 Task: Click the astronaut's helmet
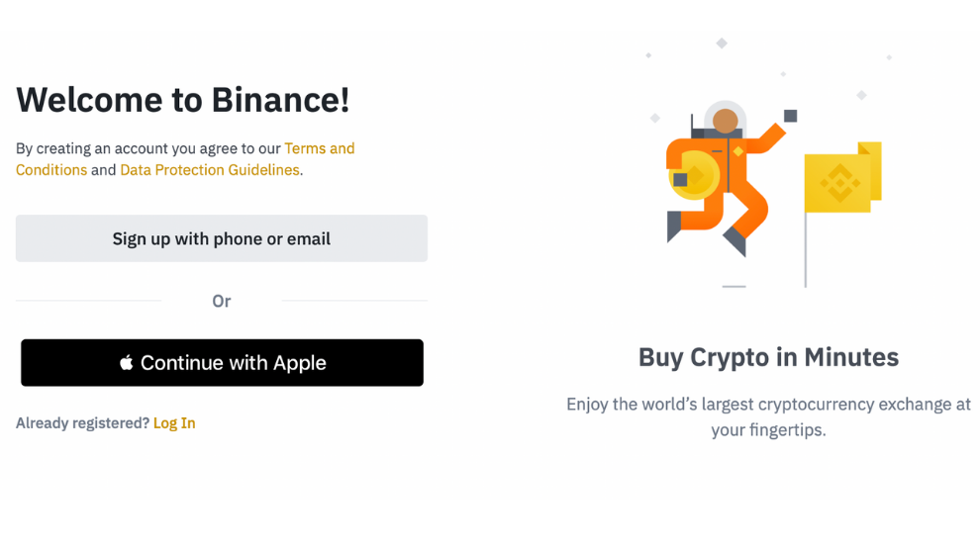[726, 121]
